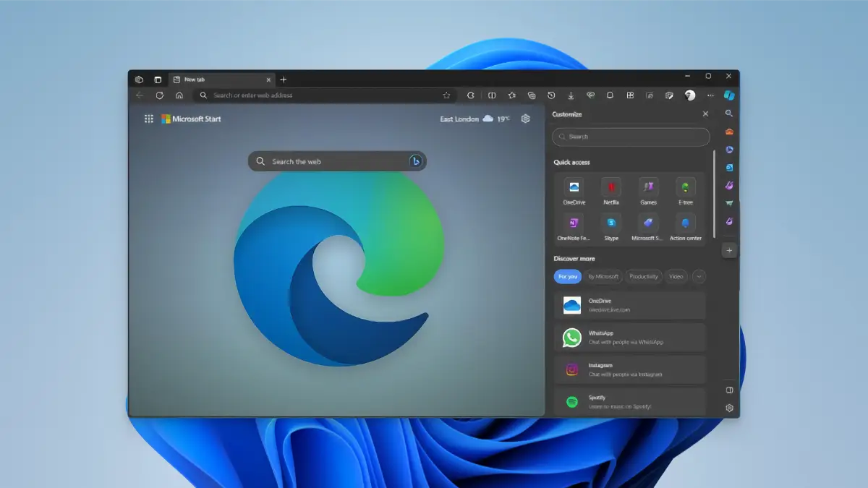Viewport: 868px width, 488px height.
Task: Open the Microsoft Start apps grid icon
Action: pyautogui.click(x=148, y=119)
